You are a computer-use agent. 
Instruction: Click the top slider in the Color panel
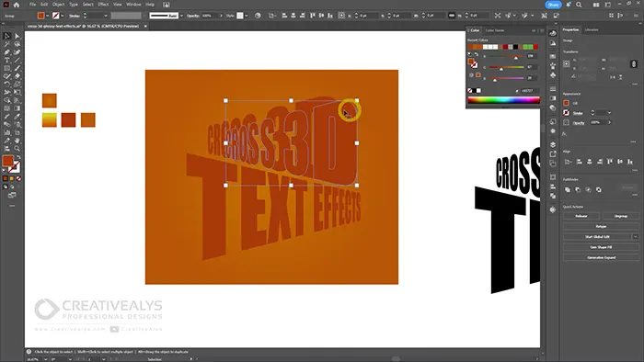[x=506, y=56]
